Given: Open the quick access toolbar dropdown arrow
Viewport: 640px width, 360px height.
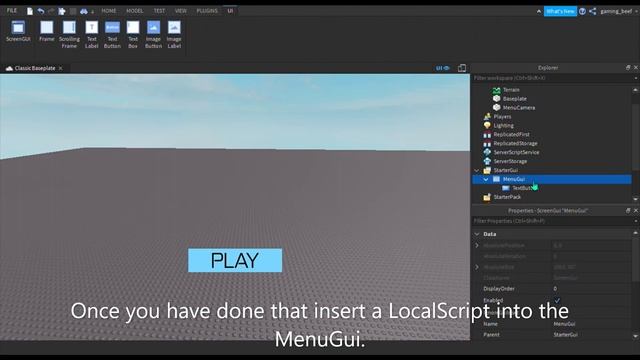Looking at the screenshot, I should pyautogui.click(x=93, y=11).
